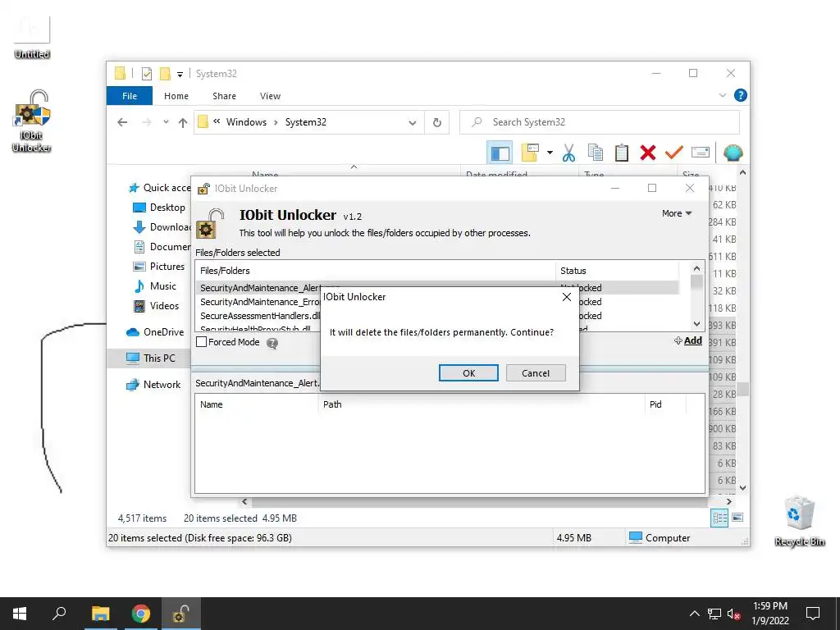Click the Copy toolbar icon

coord(595,153)
